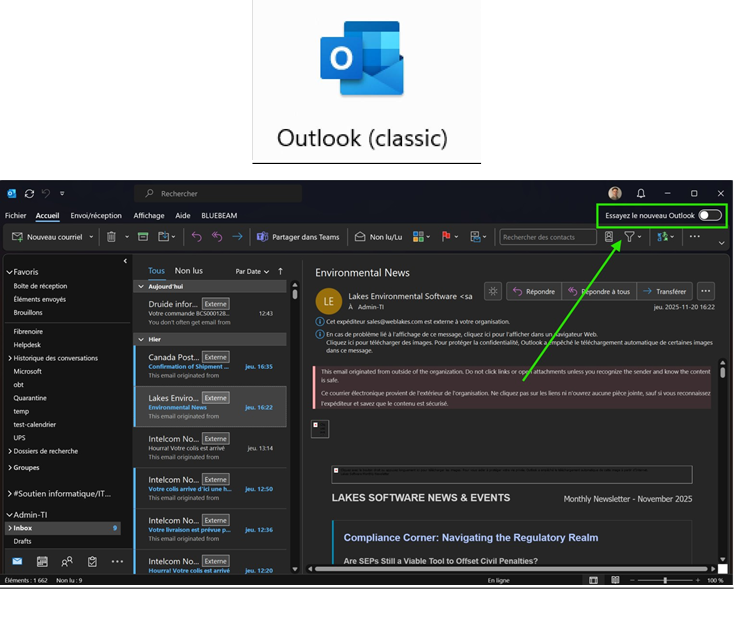Click the Reply arrow icon in ribbon
The image size is (738, 629).
[x=196, y=237]
